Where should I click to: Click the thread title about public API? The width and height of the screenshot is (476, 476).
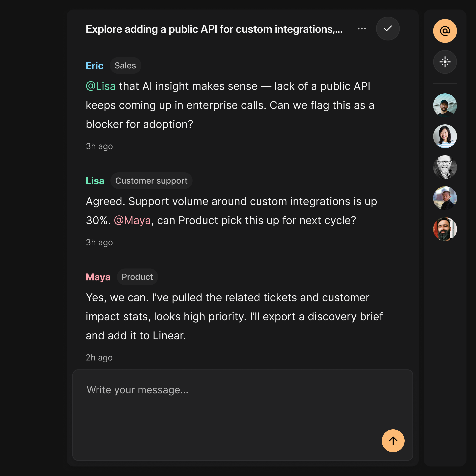coord(214,29)
